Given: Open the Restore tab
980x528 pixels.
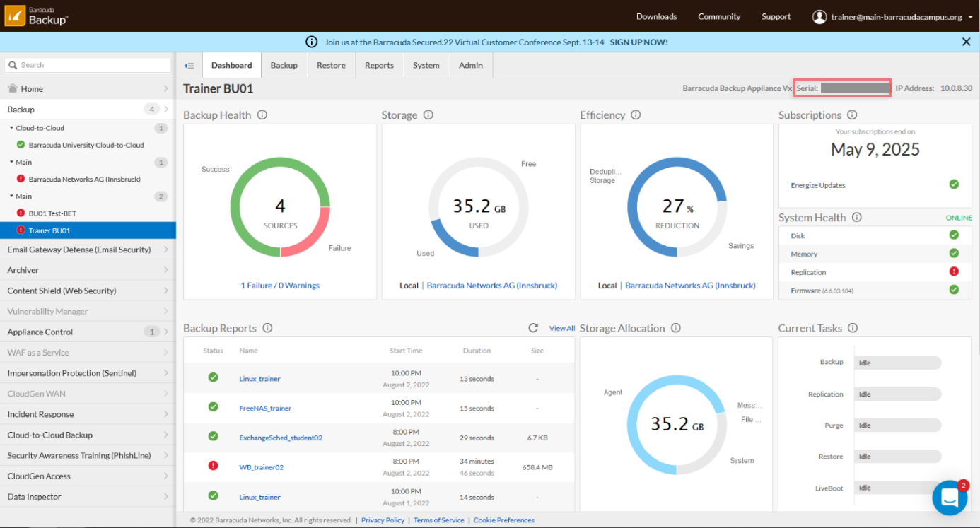Looking at the screenshot, I should pyautogui.click(x=331, y=65).
